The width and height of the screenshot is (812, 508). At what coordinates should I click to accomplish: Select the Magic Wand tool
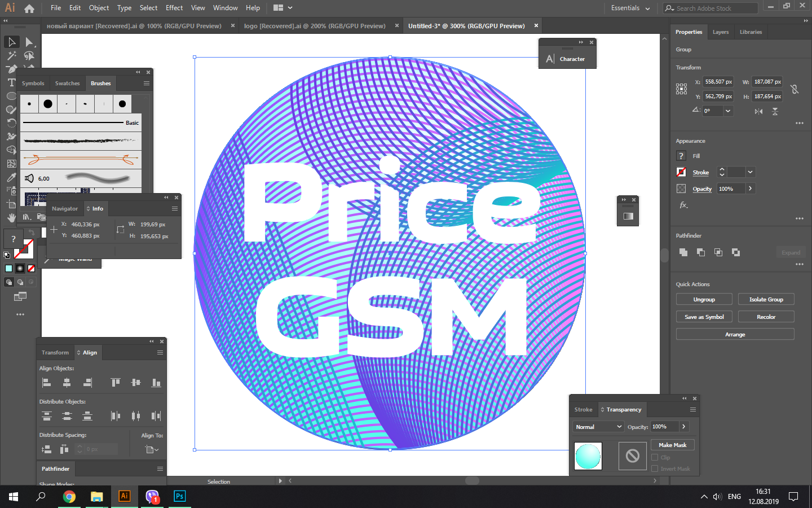(x=11, y=56)
